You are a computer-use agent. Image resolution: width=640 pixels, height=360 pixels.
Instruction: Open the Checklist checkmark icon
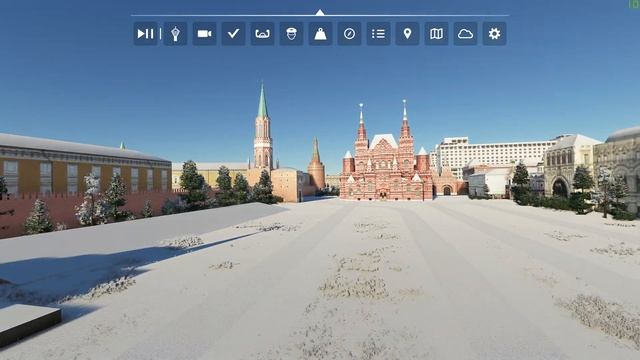[x=233, y=33]
